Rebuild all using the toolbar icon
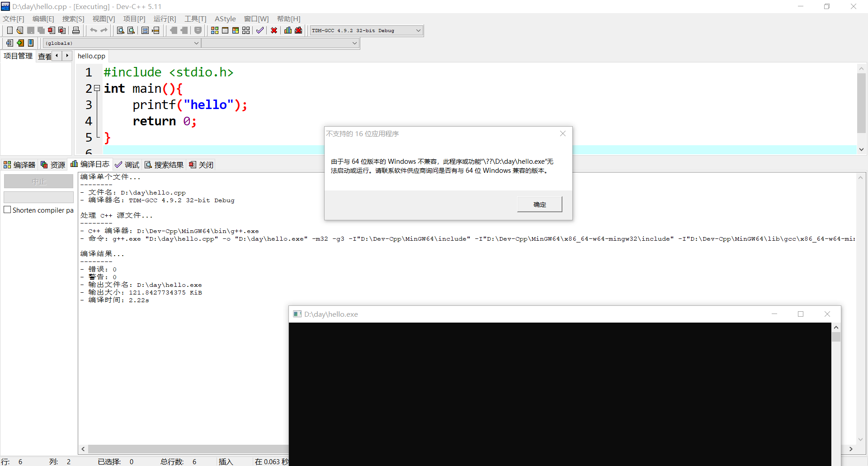This screenshot has height=466, width=868. tap(246, 30)
